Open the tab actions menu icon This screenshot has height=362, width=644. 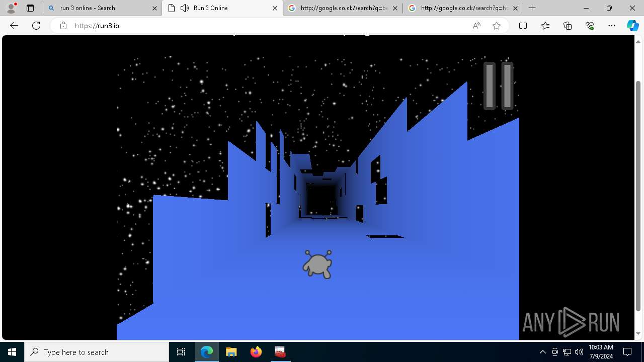pyautogui.click(x=30, y=8)
